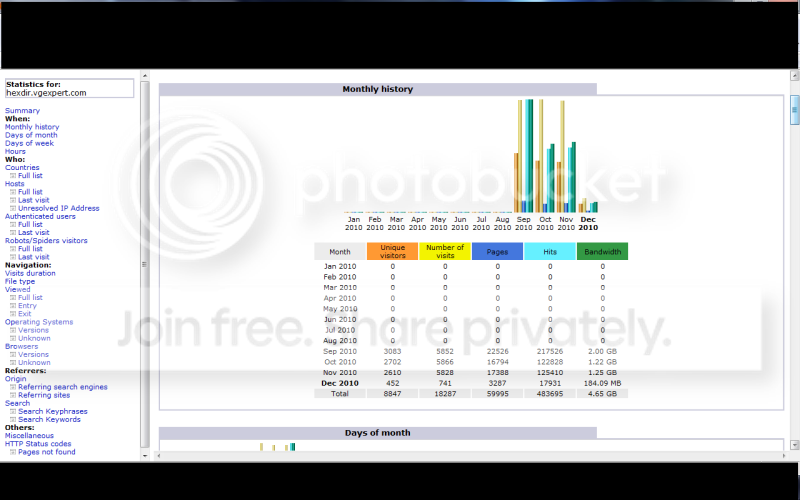
Task: Open Unknown under Operating Systems
Action: coord(34,338)
